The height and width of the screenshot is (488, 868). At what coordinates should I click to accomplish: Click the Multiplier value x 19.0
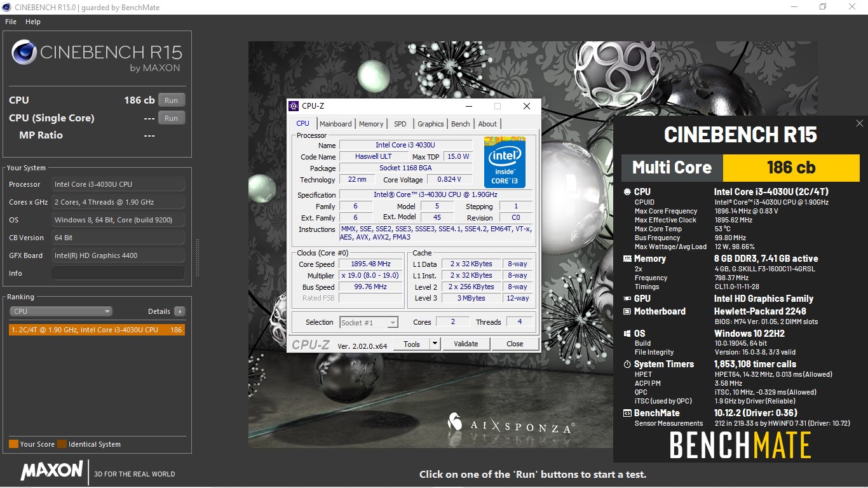click(371, 275)
